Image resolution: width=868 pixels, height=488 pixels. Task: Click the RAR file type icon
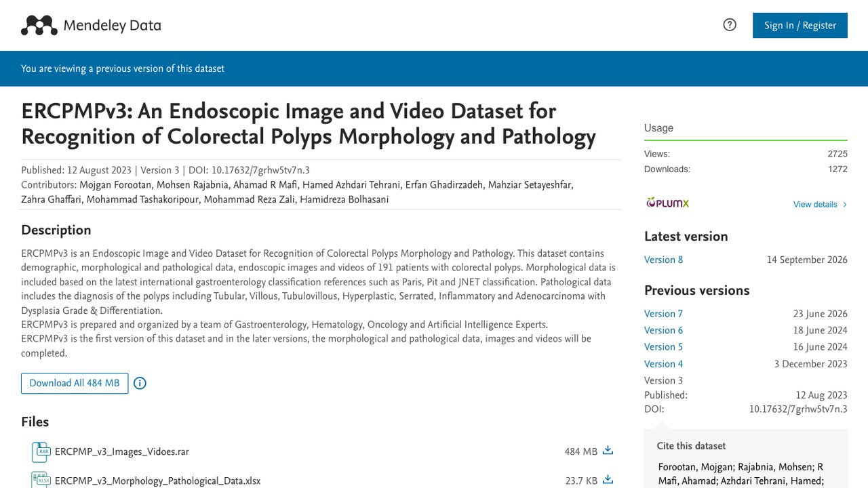tap(42, 451)
